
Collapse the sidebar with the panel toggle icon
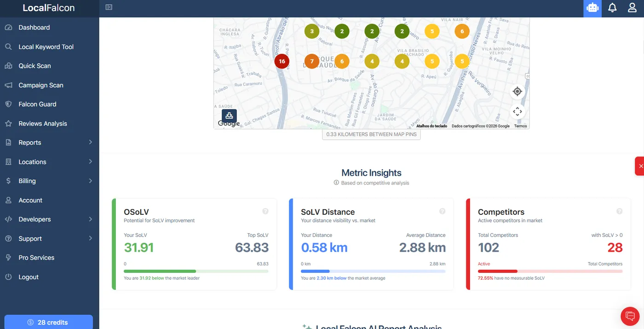(x=109, y=7)
